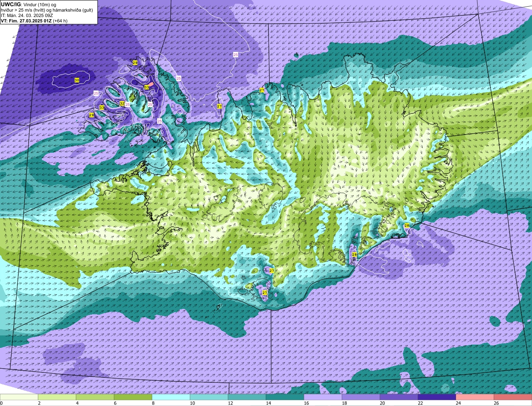Click the 8–10 m/s pale cyan swatch
Viewport: 532px width, 406px height.
(x=171, y=397)
